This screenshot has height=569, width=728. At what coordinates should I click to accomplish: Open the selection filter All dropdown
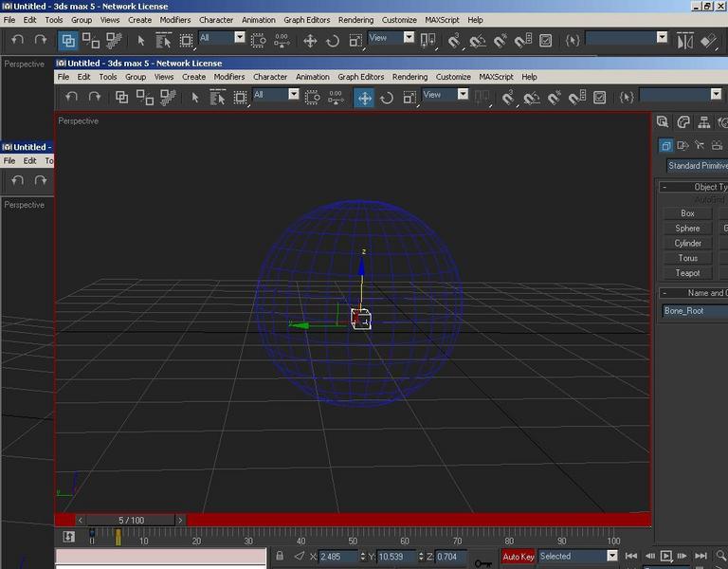(x=276, y=94)
